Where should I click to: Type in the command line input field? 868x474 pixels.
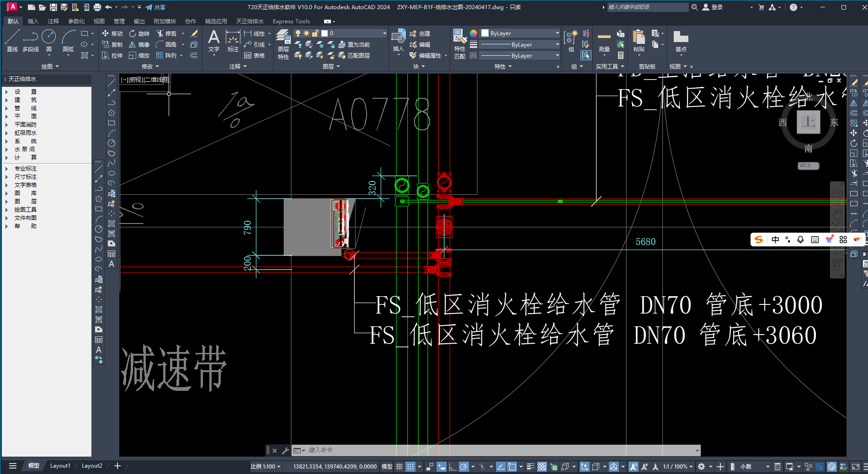tap(501, 450)
